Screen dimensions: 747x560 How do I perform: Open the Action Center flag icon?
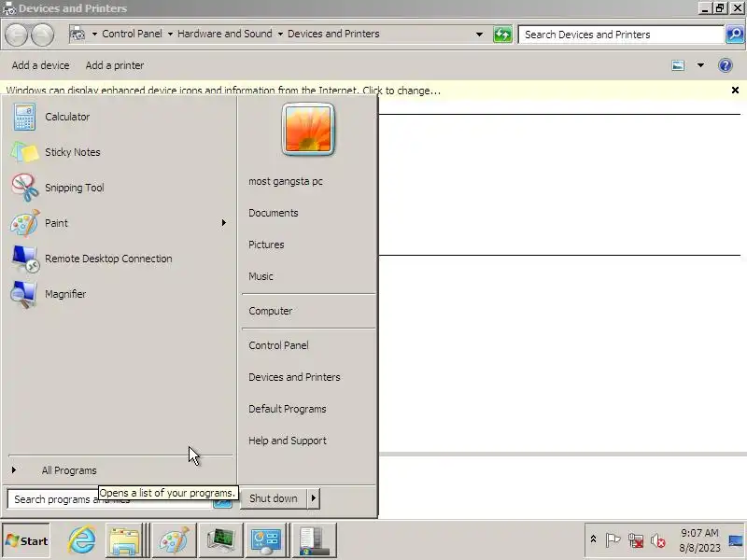tap(613, 540)
